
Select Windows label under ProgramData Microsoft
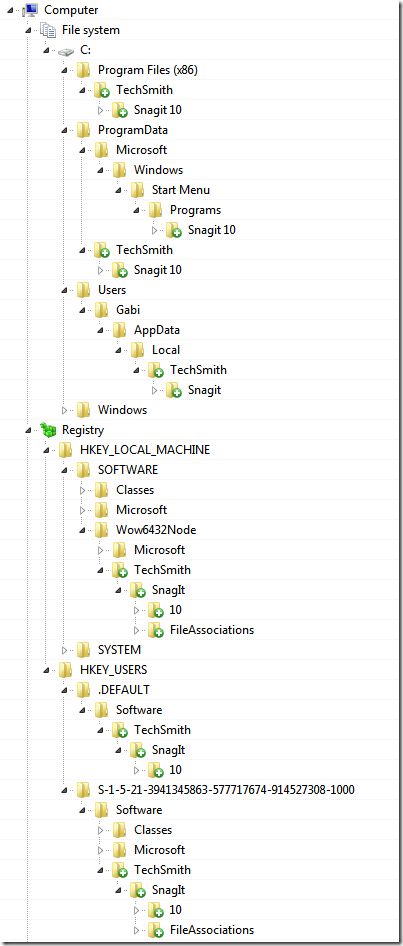158,170
